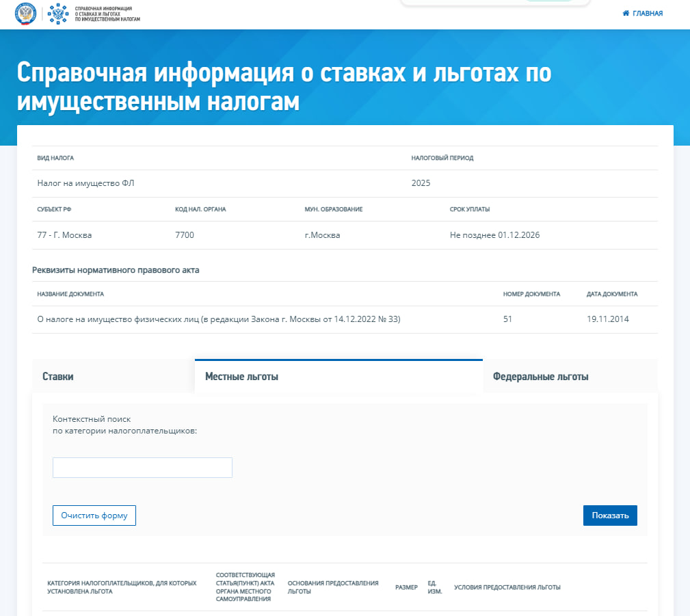Open the Федеральные льготы tab

540,377
